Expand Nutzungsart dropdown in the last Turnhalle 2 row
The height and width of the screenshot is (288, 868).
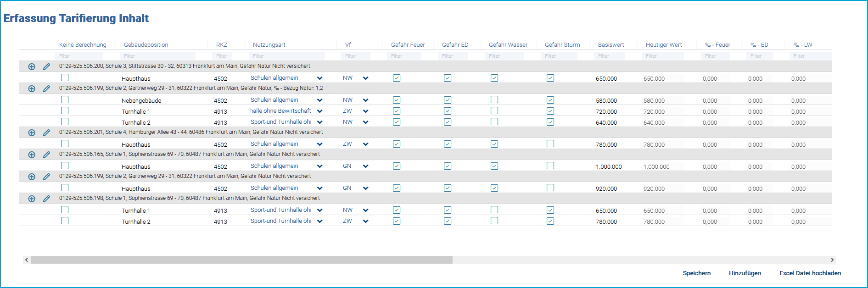319,222
